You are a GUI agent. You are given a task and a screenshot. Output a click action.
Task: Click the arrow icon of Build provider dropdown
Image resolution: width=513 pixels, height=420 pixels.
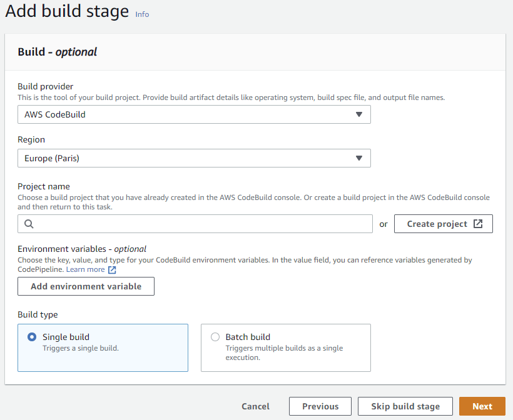pyautogui.click(x=359, y=114)
